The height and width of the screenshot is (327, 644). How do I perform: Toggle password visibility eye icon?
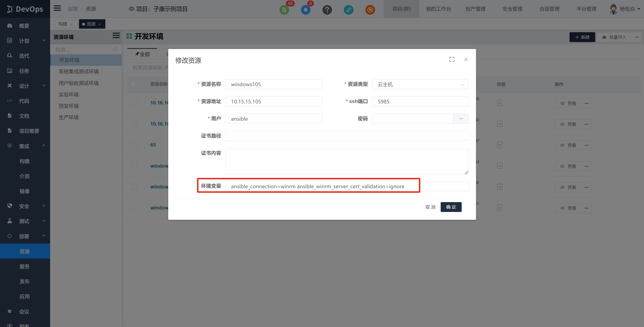(x=461, y=119)
